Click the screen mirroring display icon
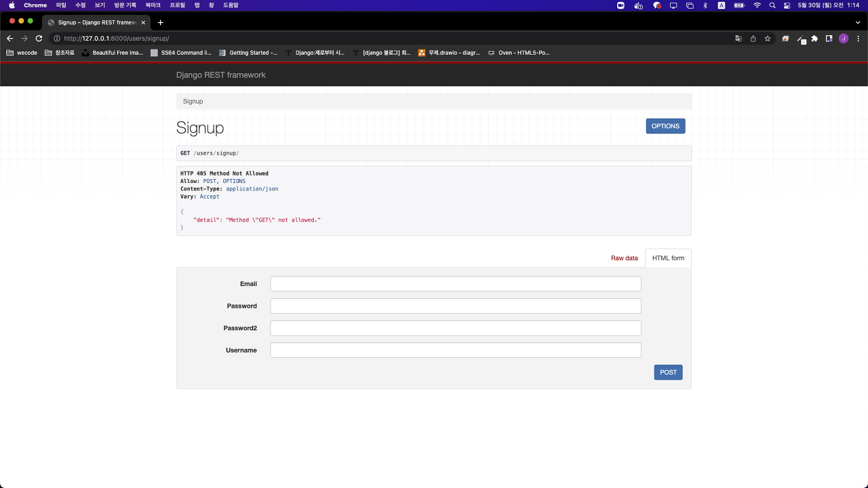This screenshot has width=868, height=488. point(673,5)
